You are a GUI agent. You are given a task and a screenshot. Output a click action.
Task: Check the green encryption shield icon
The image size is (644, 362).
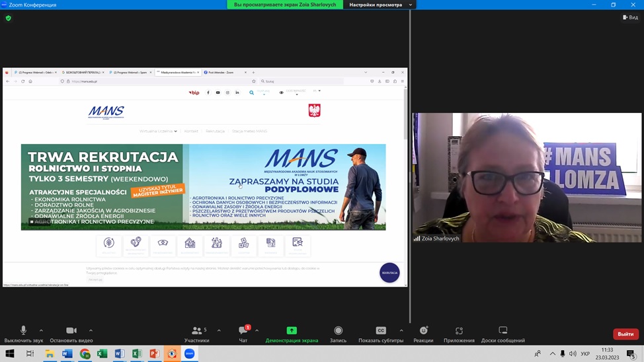pos(8,18)
